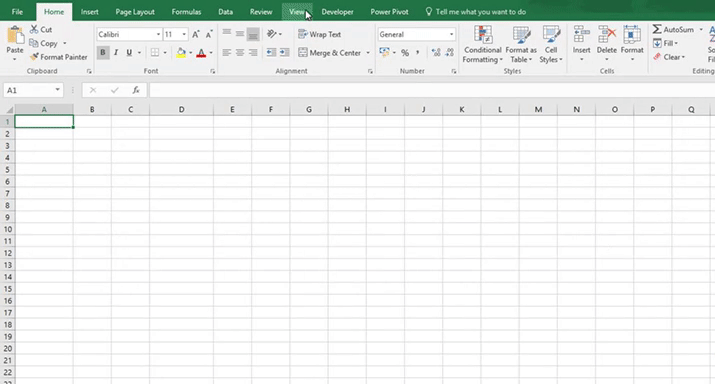Switch to the View tab
Screen dimensions: 715x384
(x=297, y=12)
